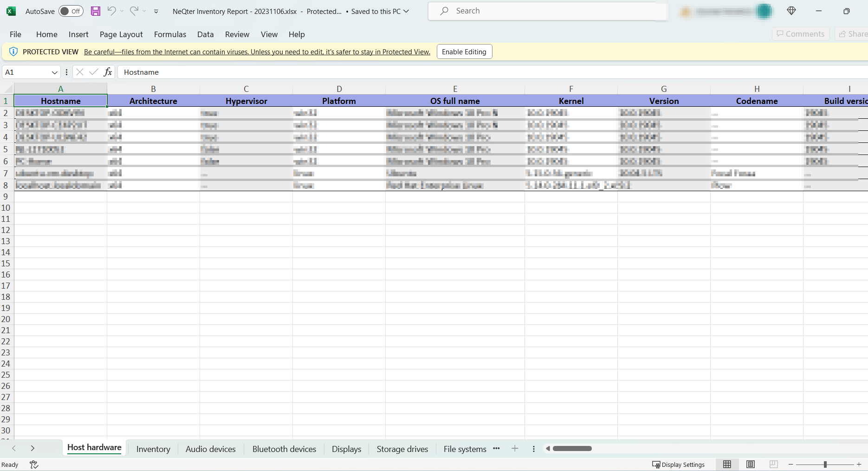Click the Comments button

[801, 34]
